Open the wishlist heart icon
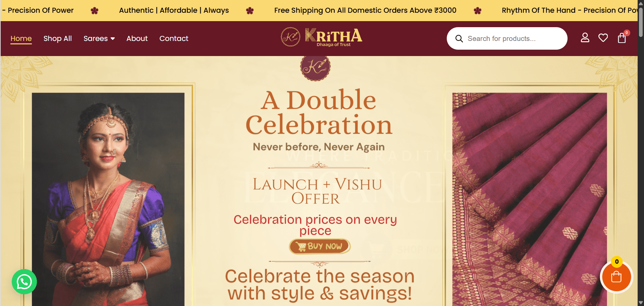Screen dimensions: 644x306 click(x=603, y=38)
